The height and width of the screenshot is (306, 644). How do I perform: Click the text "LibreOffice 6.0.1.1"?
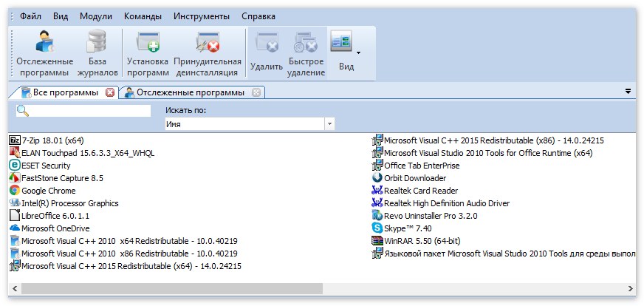click(55, 216)
